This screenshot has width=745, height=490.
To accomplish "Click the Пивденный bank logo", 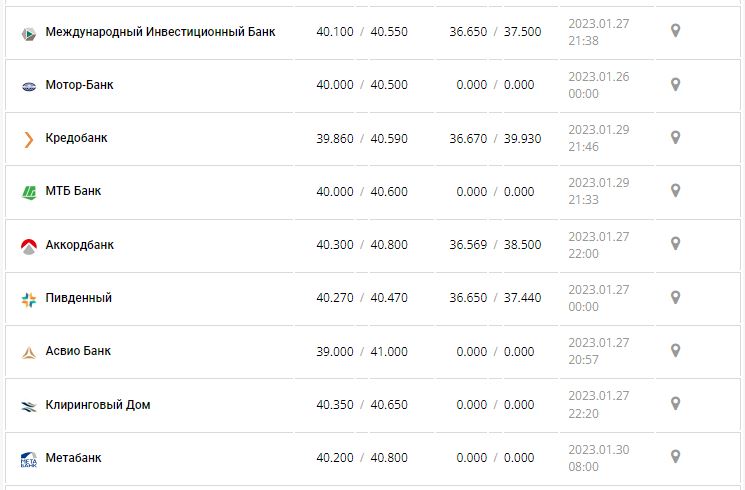I will [x=28, y=299].
